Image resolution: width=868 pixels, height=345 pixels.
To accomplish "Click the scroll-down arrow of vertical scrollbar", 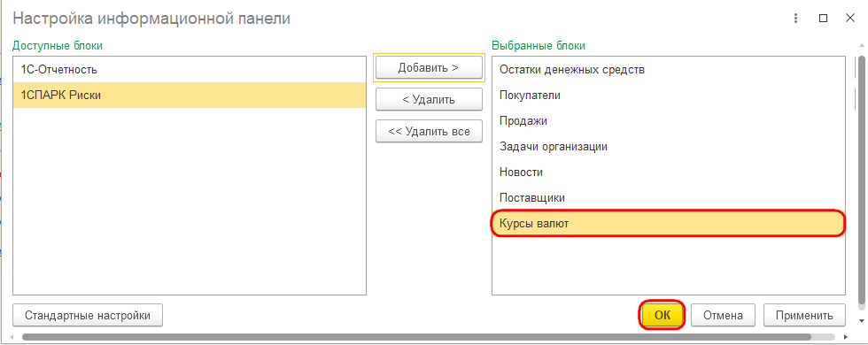I will (x=861, y=320).
